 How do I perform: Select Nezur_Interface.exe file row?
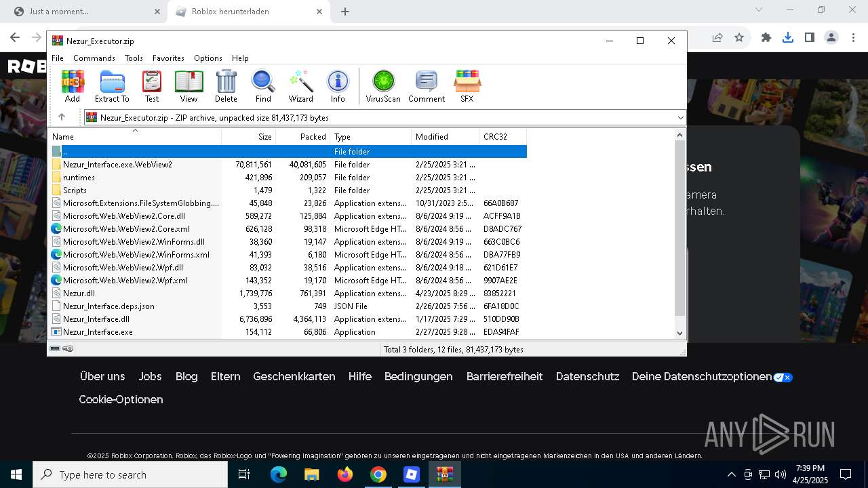coord(288,332)
